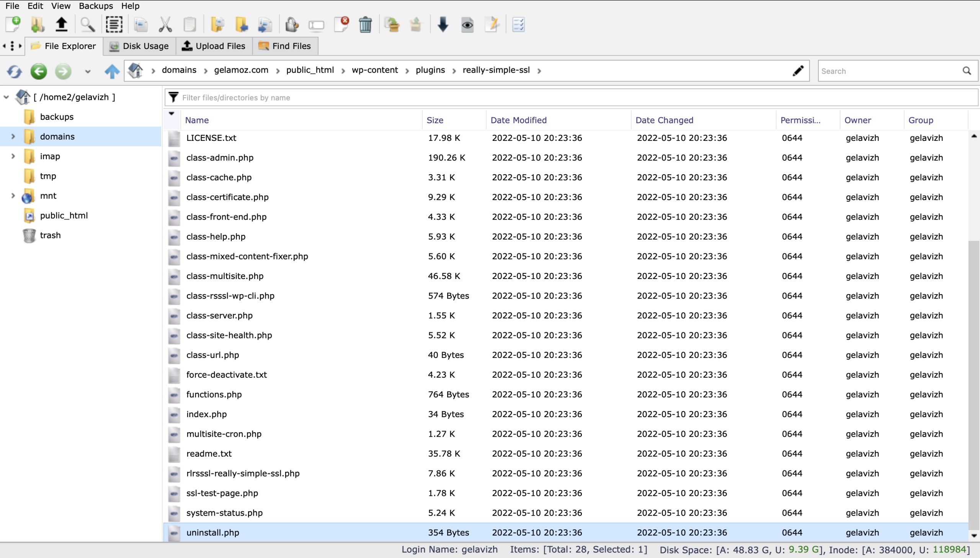The height and width of the screenshot is (558, 980).
Task: Click the home icon in the breadcrumb
Action: (x=135, y=70)
